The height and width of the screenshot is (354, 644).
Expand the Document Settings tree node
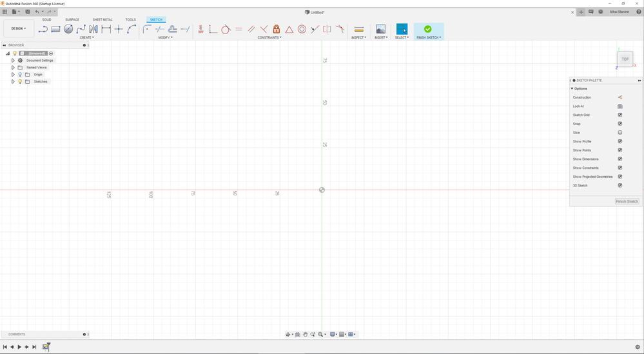click(13, 61)
